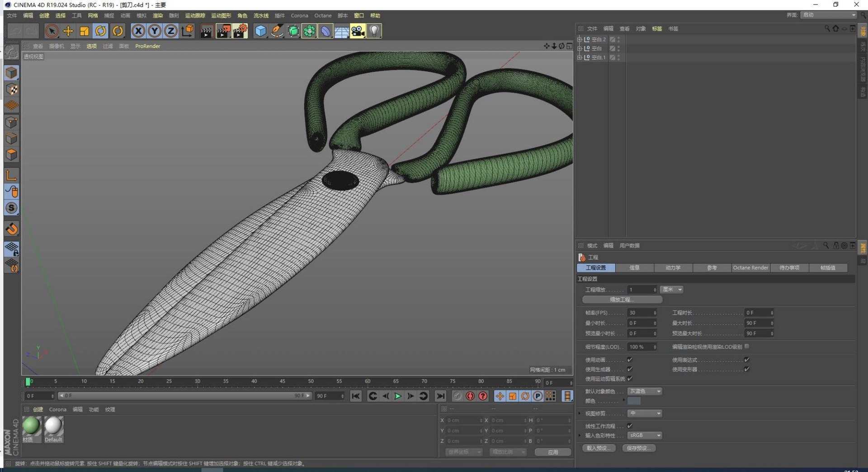
Task: Switch to Texture mode in left sidebar
Action: (12, 89)
